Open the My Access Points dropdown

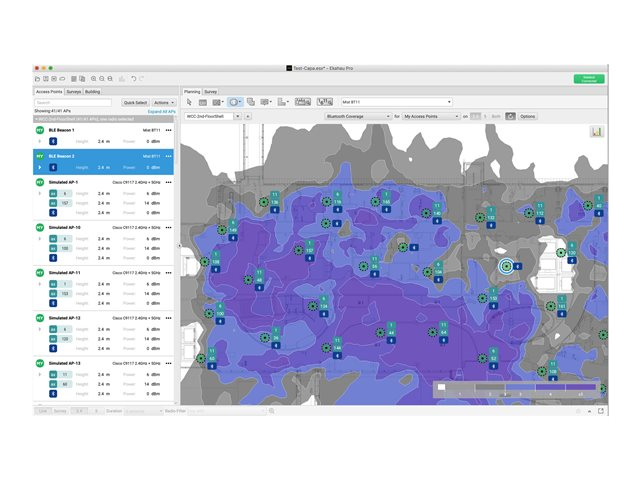pyautogui.click(x=430, y=116)
